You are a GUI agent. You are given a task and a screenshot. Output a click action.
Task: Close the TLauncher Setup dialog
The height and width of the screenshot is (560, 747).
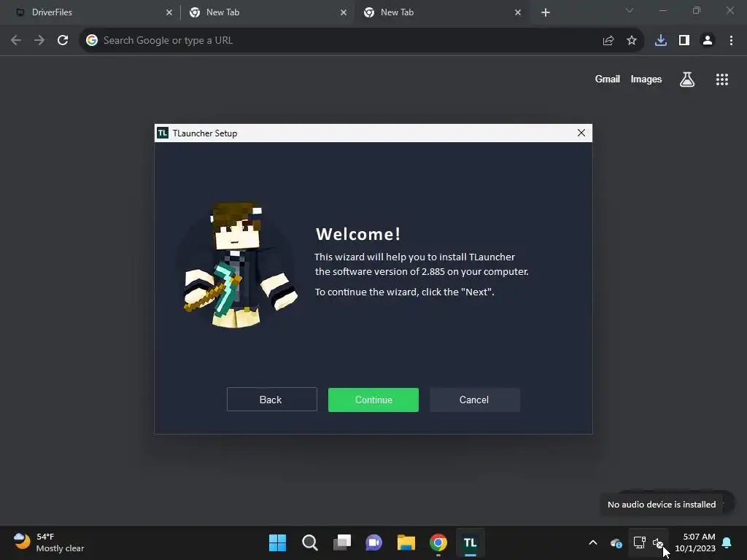[x=581, y=133]
